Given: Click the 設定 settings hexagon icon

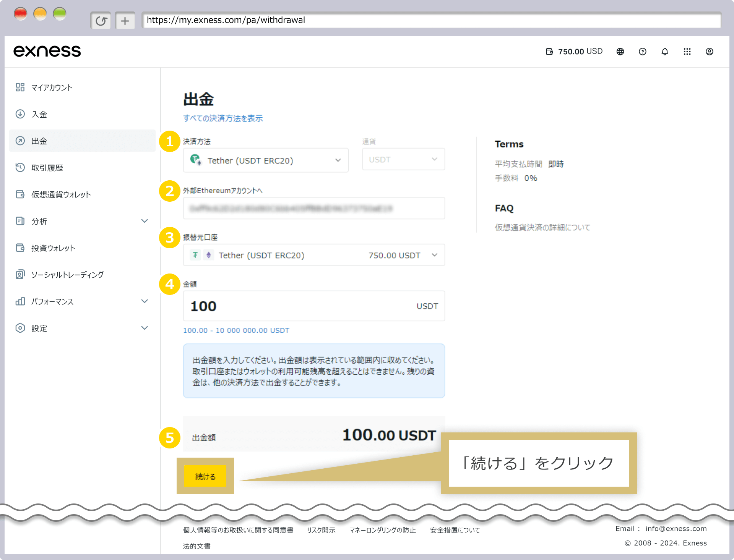Looking at the screenshot, I should click(x=20, y=328).
